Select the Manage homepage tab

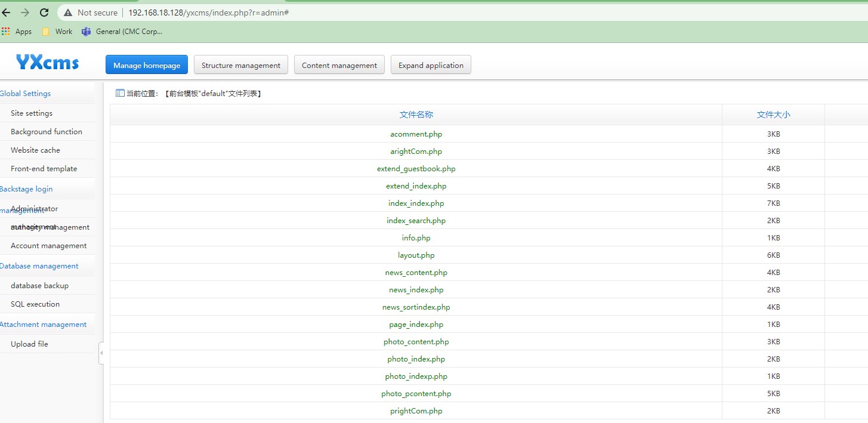point(146,65)
